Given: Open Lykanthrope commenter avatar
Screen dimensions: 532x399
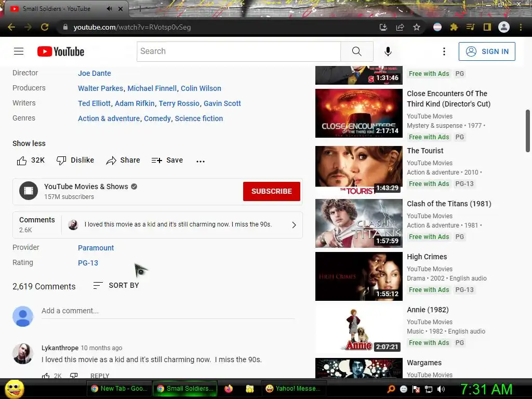Looking at the screenshot, I should [23, 353].
